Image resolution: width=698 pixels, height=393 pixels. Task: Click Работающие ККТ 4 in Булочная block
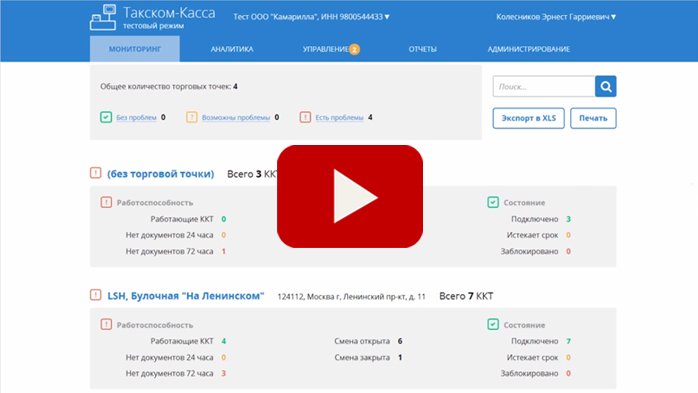click(188, 341)
